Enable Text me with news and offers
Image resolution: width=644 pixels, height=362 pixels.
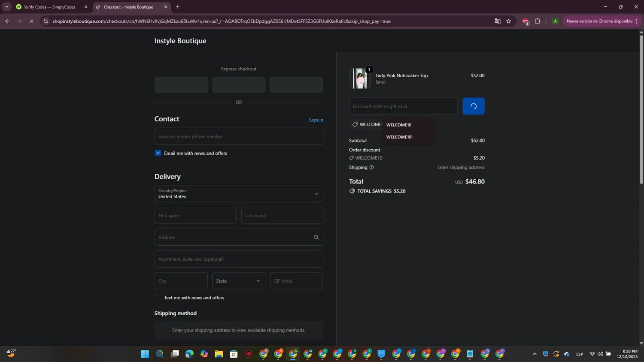click(x=158, y=298)
